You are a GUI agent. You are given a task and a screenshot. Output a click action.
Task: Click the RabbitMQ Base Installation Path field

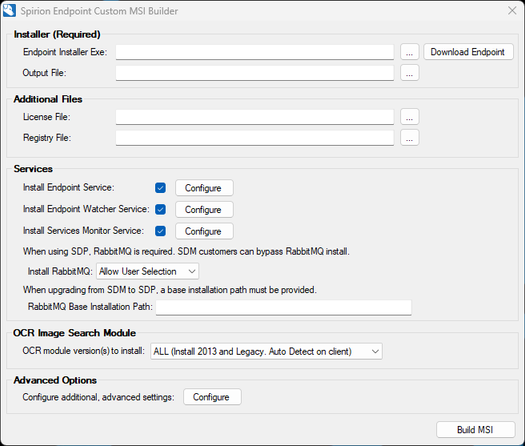coord(283,308)
